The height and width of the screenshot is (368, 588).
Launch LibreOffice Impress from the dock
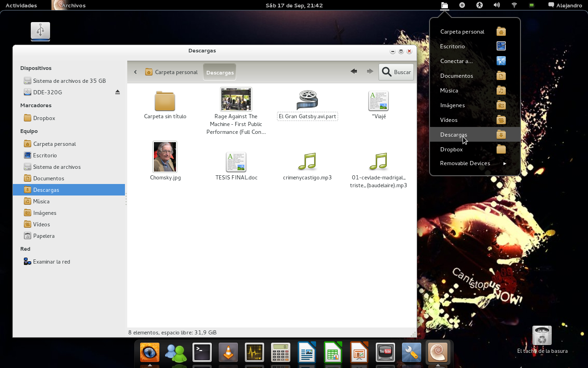tap(359, 353)
